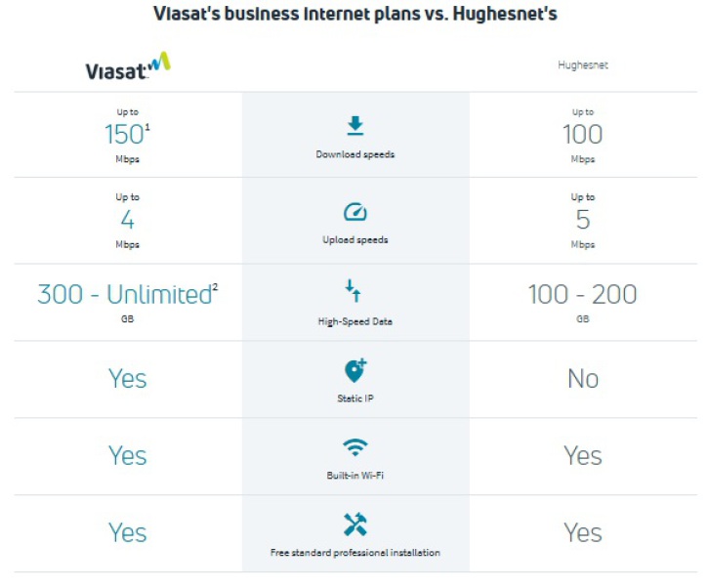Click the Viasat logo
The height and width of the screenshot is (588, 708).
(x=127, y=66)
